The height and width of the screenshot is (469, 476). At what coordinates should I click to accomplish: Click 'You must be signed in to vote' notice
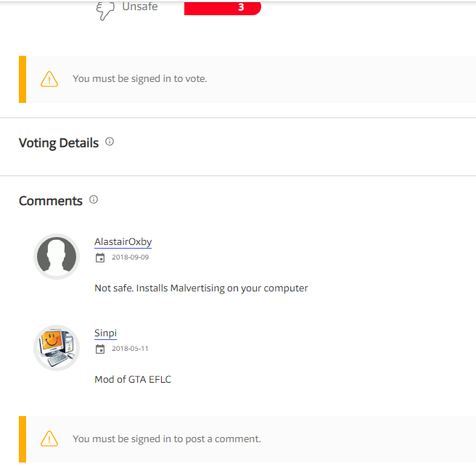139,79
